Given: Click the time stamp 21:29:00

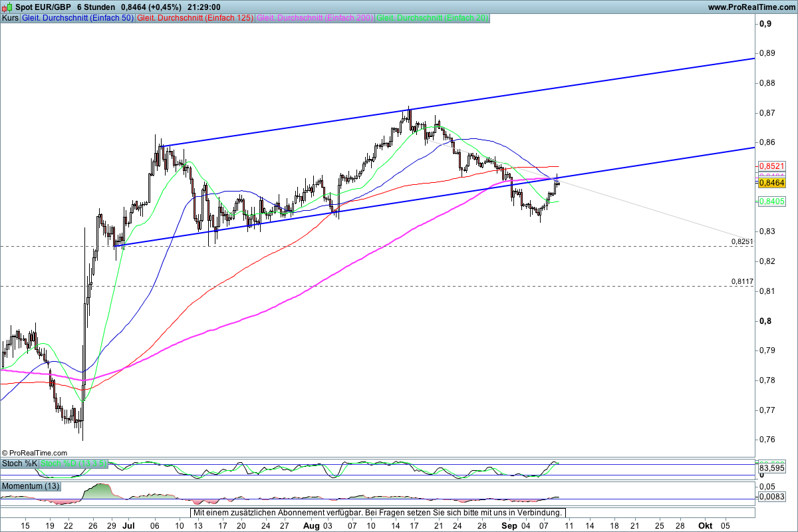Looking at the screenshot, I should tap(204, 7).
